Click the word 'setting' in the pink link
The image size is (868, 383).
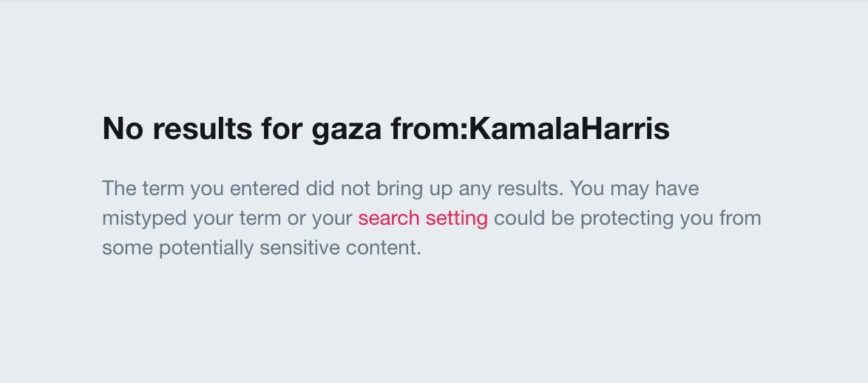tap(457, 219)
